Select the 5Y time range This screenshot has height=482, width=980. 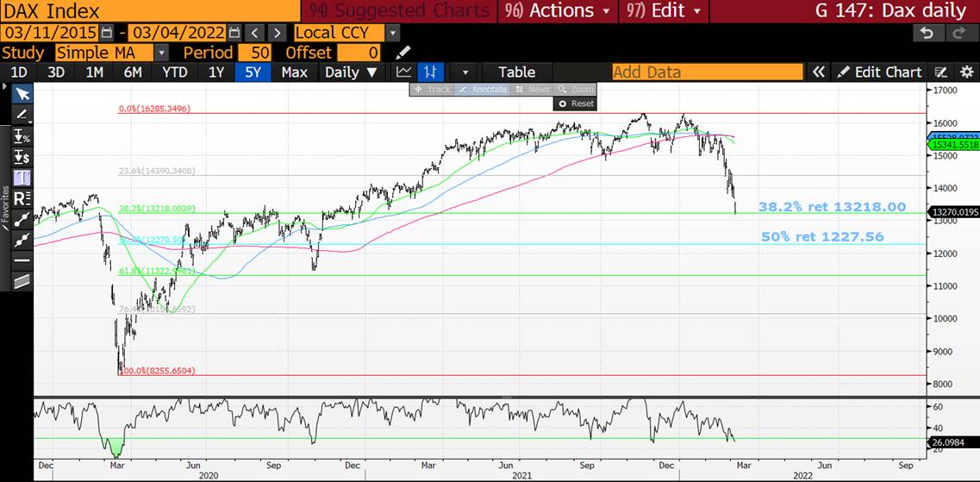[253, 72]
